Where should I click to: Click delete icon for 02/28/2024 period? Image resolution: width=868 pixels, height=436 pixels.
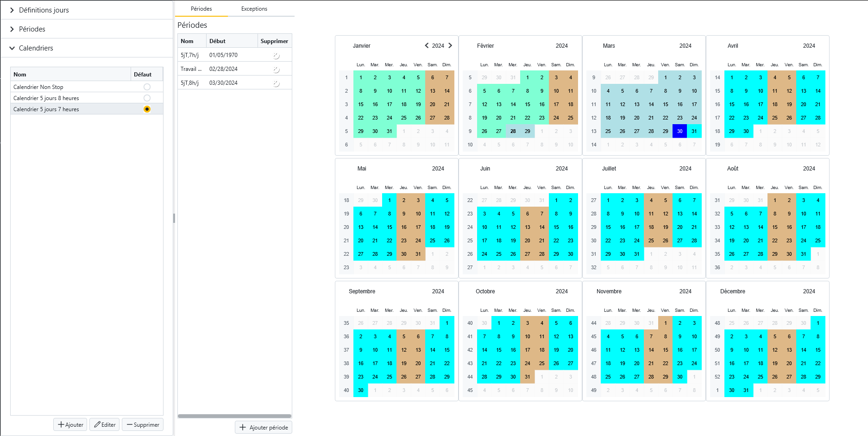276,70
